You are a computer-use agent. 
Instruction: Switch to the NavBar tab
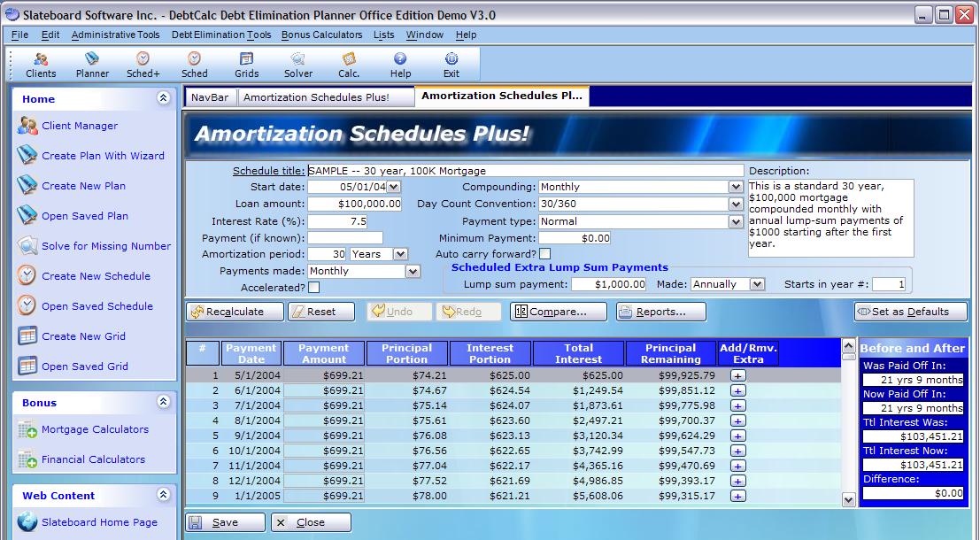(x=210, y=97)
